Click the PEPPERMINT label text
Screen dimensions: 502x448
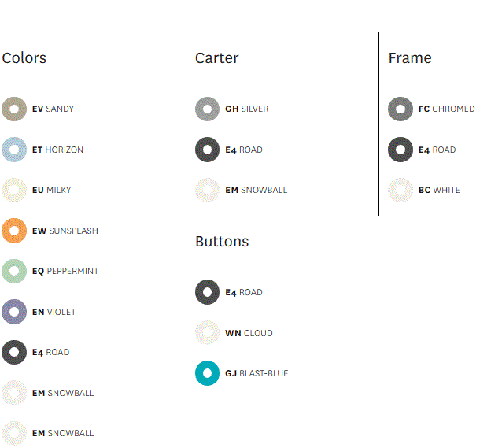click(72, 272)
